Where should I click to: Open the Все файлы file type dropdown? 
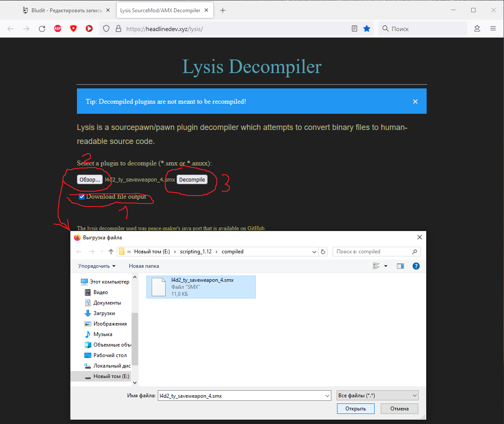(377, 396)
